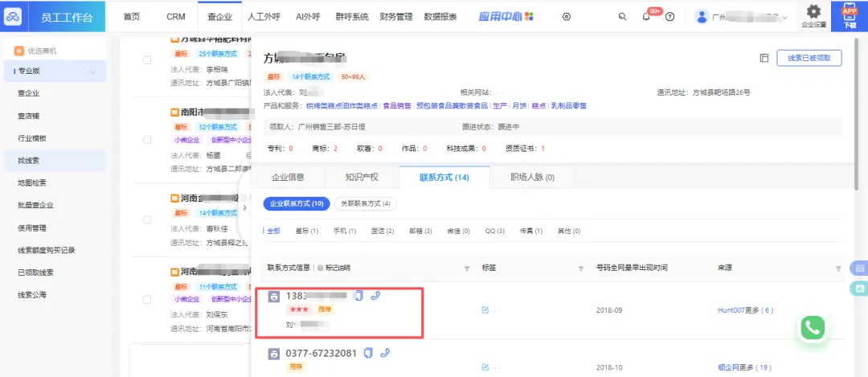Viewport: 868px width, 377px height.
Task: Open 数据报表 in the top navigation
Action: pos(440,17)
